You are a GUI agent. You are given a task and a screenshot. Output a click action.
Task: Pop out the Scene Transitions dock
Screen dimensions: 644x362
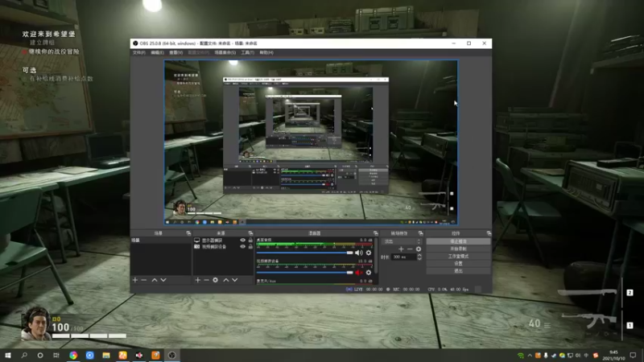click(x=420, y=233)
